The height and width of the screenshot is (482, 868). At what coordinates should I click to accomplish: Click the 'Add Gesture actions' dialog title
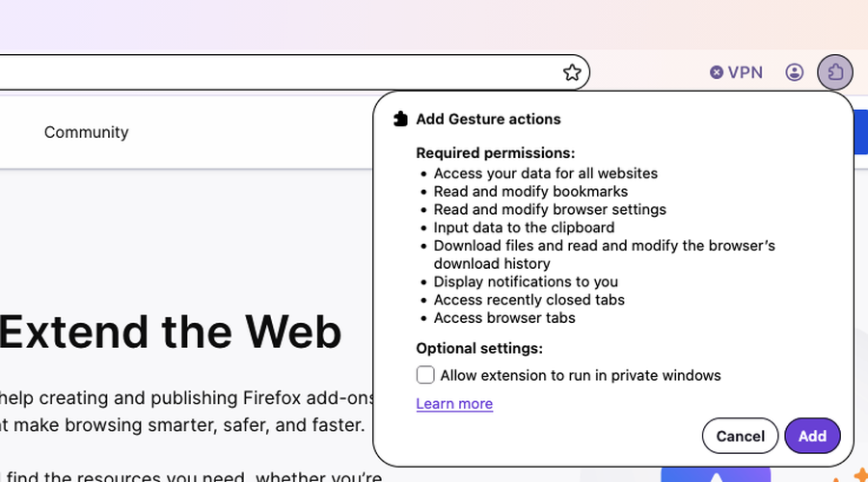[x=488, y=119]
